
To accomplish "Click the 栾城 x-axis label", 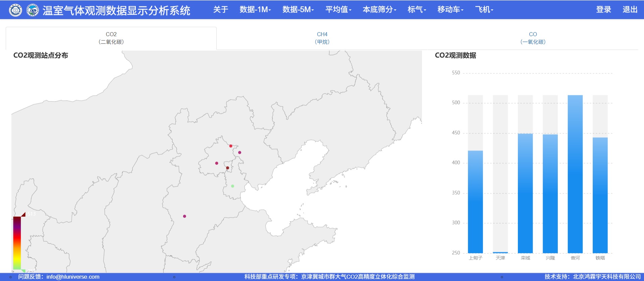I will (x=525, y=258).
